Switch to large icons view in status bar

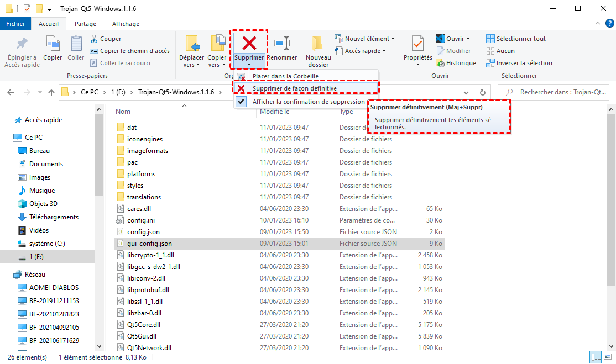(x=608, y=357)
